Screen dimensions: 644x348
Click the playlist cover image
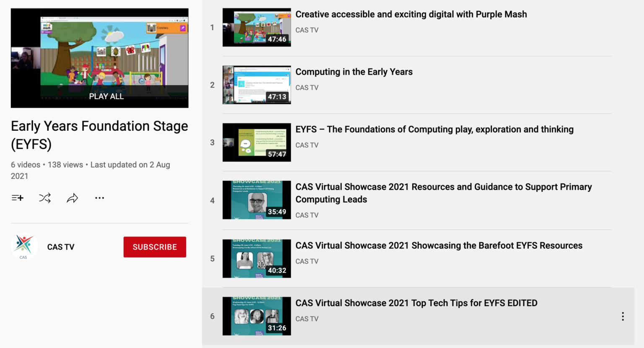pos(99,57)
